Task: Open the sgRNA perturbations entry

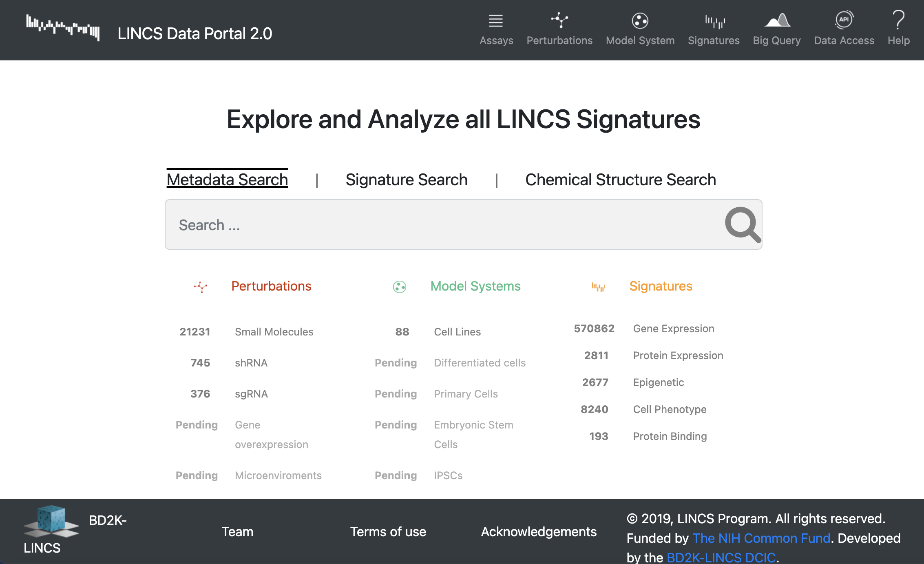Action: click(x=251, y=394)
